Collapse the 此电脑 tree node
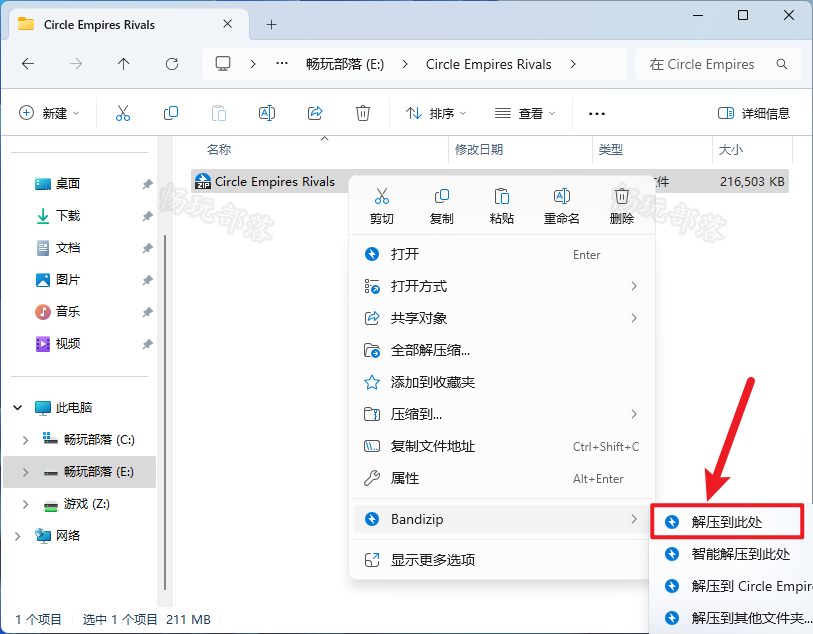 click(18, 408)
